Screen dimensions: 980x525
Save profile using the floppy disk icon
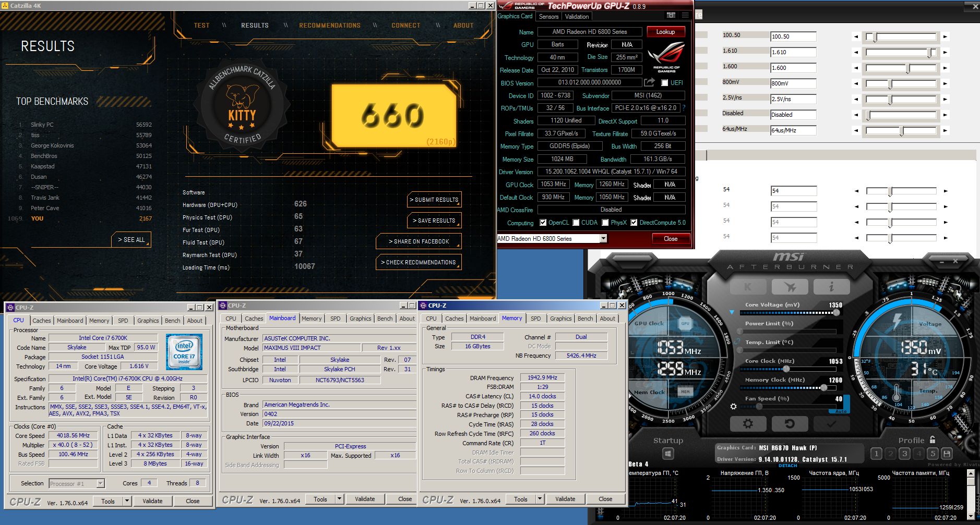pyautogui.click(x=947, y=454)
